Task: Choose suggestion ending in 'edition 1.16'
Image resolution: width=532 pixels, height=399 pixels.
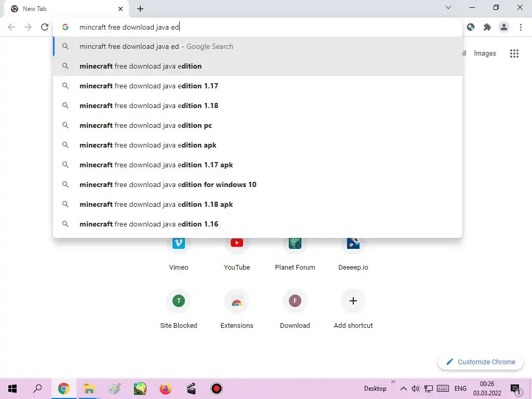Action: click(258, 224)
